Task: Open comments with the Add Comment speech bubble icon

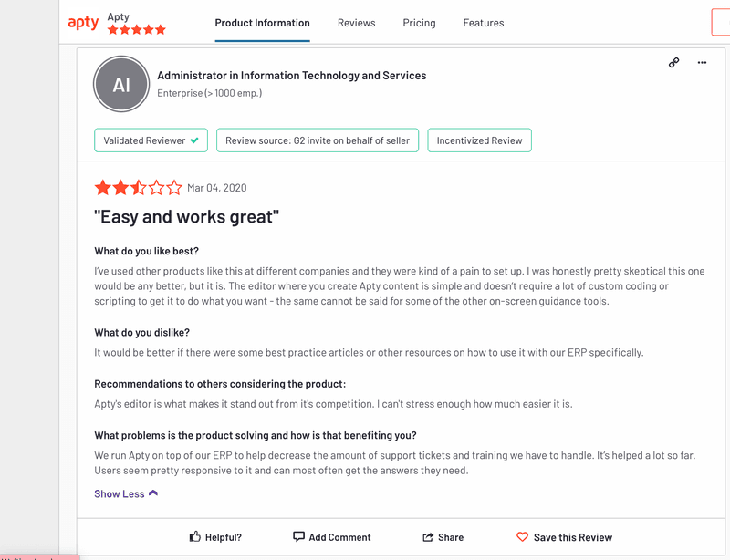Action: point(298,537)
